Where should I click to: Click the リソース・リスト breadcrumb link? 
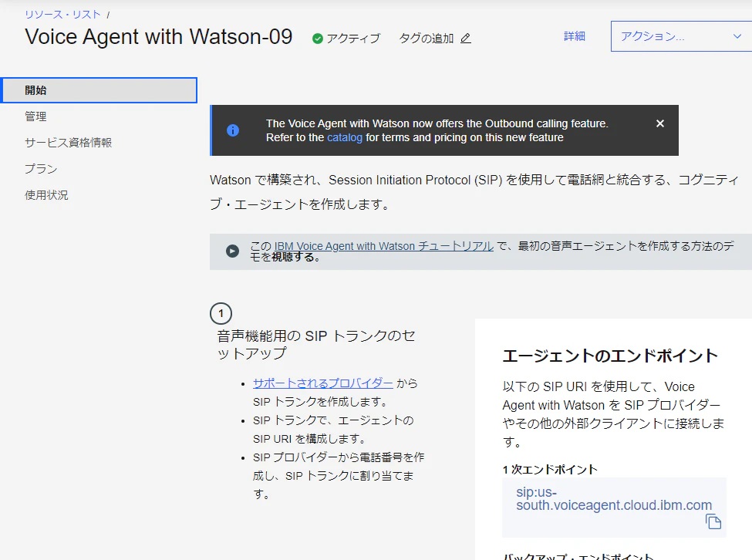coord(62,15)
